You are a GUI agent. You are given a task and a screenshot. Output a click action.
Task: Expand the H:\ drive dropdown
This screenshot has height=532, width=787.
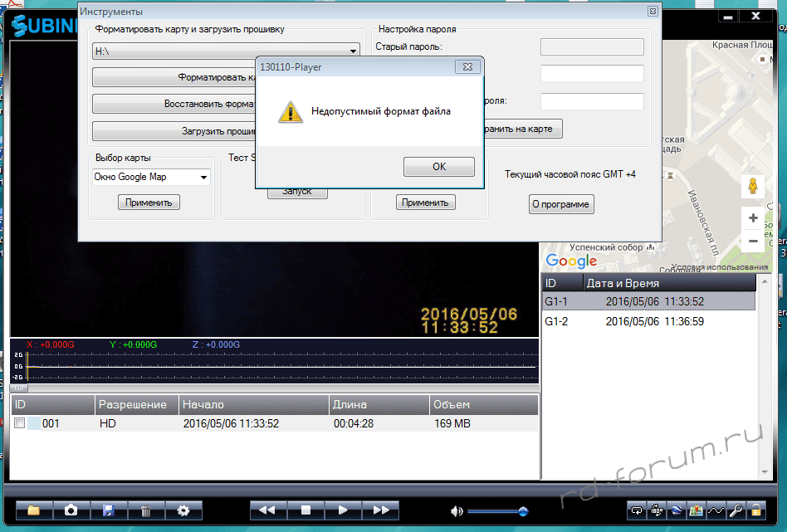pyautogui.click(x=352, y=51)
